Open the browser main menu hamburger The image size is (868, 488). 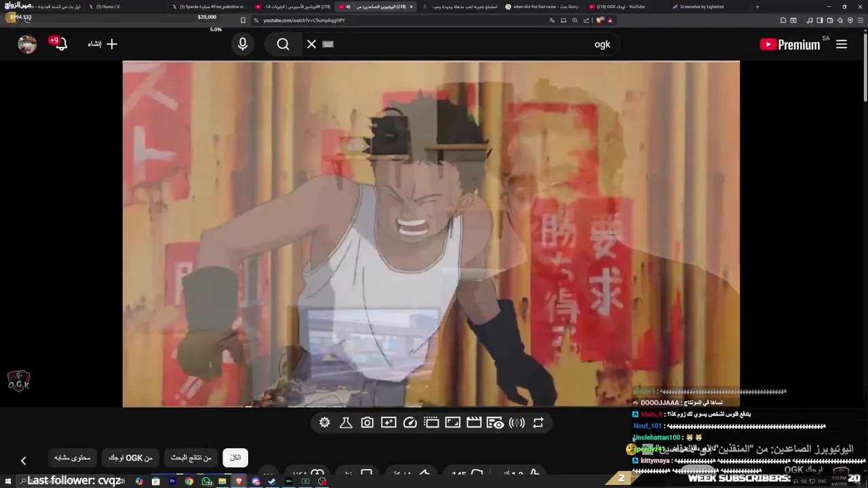(x=861, y=20)
